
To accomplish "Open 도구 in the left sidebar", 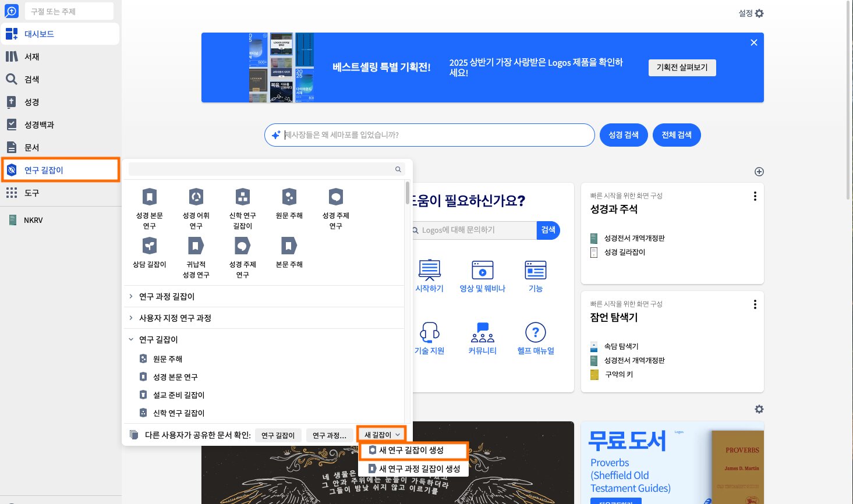I will point(61,193).
